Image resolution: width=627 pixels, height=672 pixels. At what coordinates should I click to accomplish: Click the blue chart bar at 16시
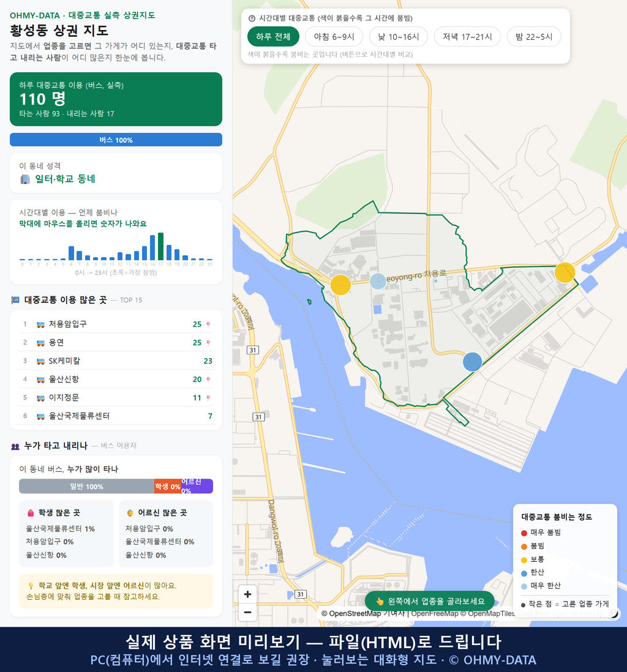pyautogui.click(x=152, y=248)
